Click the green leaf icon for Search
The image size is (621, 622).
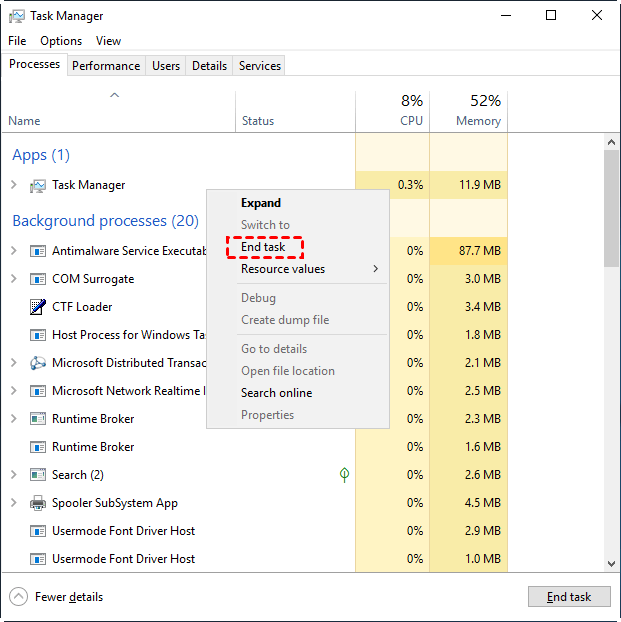[x=344, y=475]
